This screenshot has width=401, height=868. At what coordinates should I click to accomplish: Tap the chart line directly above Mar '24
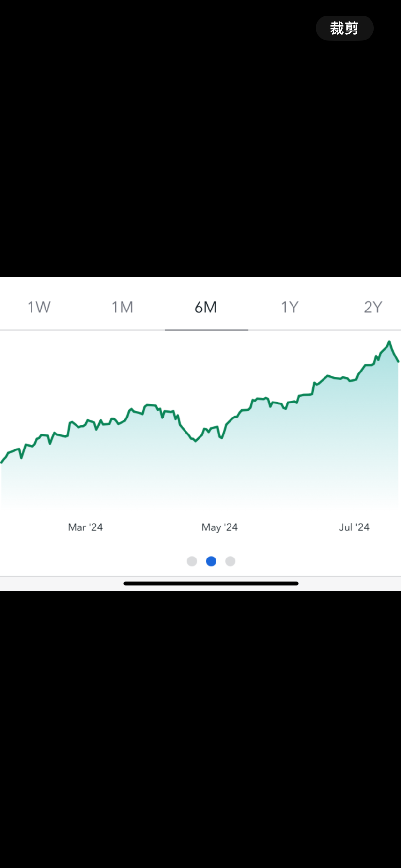click(x=85, y=425)
